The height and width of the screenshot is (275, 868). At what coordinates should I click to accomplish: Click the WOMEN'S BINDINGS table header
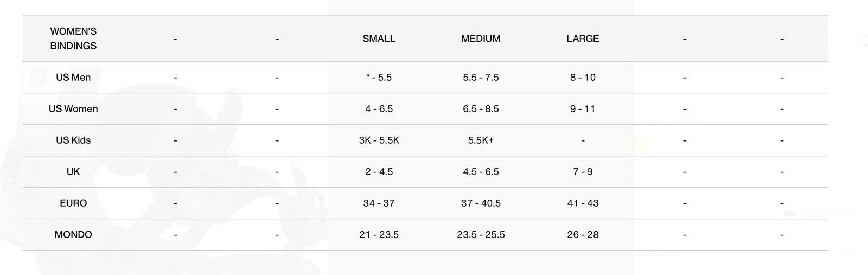(73, 39)
